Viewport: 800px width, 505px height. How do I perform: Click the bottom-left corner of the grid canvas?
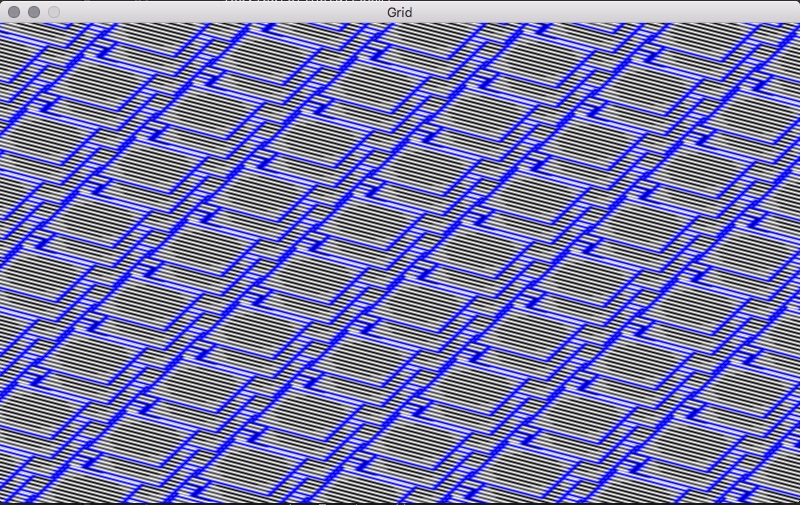coord(2,502)
